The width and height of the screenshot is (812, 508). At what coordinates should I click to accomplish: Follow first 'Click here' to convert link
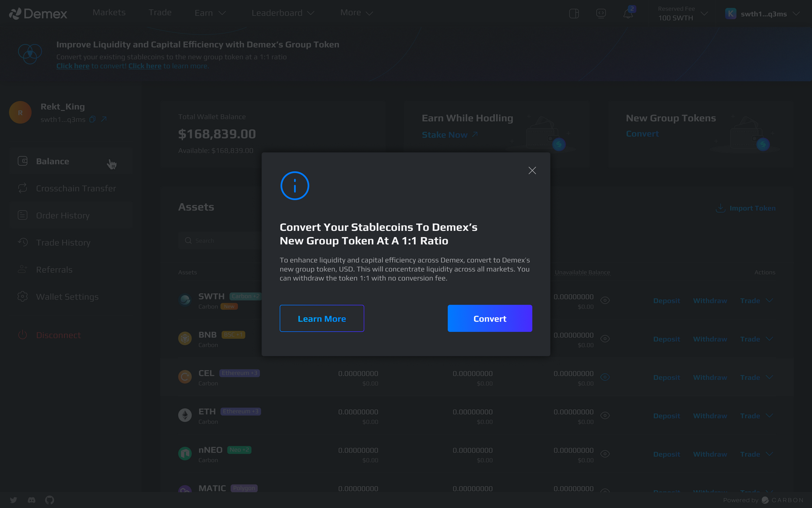[x=73, y=66]
